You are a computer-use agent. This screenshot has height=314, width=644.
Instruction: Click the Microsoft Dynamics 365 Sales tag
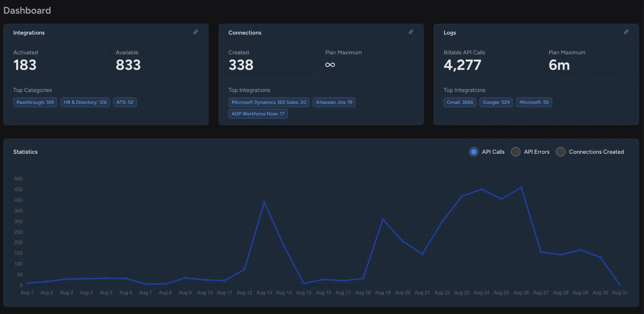point(269,102)
